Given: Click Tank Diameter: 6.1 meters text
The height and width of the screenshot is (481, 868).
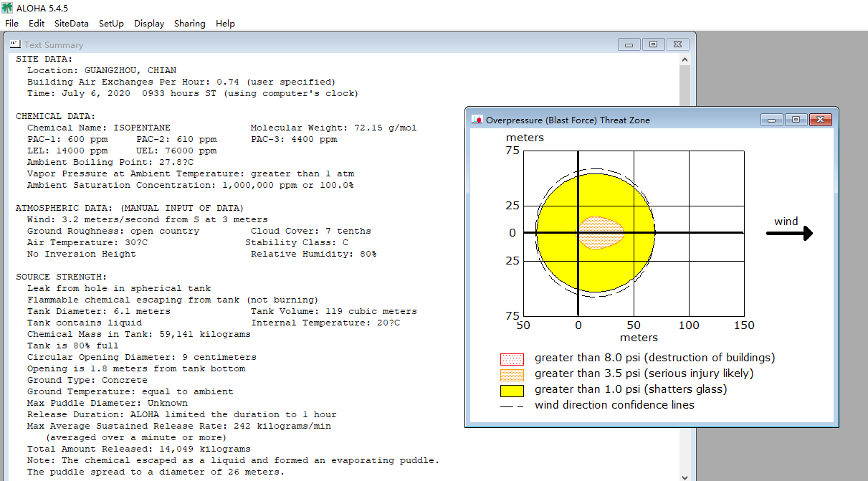Looking at the screenshot, I should click(x=99, y=311).
